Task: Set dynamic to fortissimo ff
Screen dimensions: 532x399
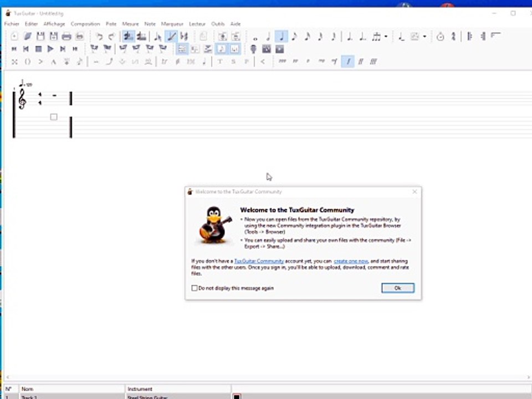Action: tap(361, 62)
